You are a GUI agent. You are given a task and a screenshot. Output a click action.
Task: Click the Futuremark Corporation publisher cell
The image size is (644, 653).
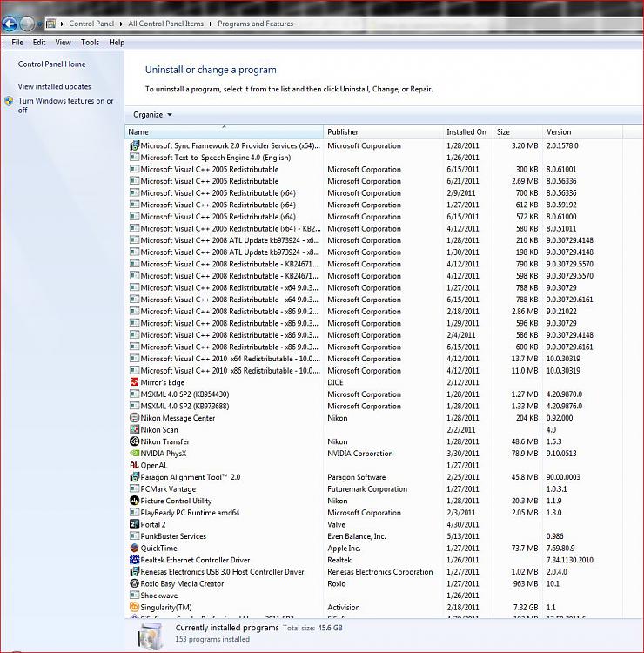click(x=367, y=489)
